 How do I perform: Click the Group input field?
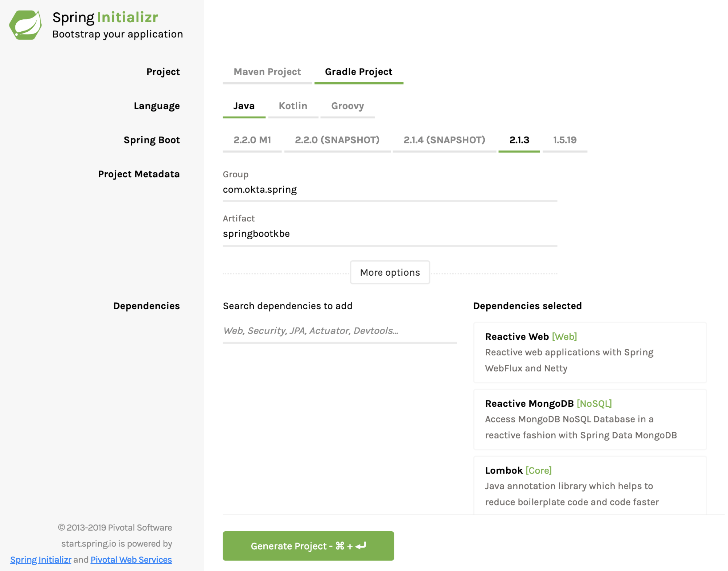pyautogui.click(x=390, y=190)
